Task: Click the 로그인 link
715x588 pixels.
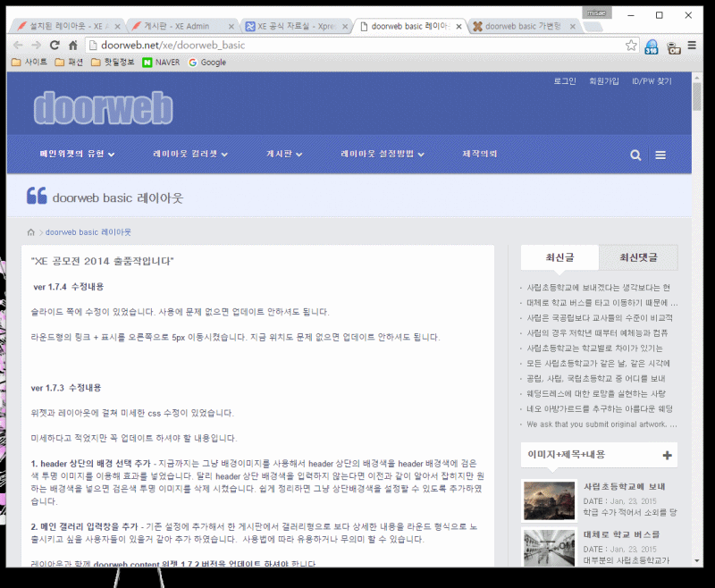Action: [565, 81]
